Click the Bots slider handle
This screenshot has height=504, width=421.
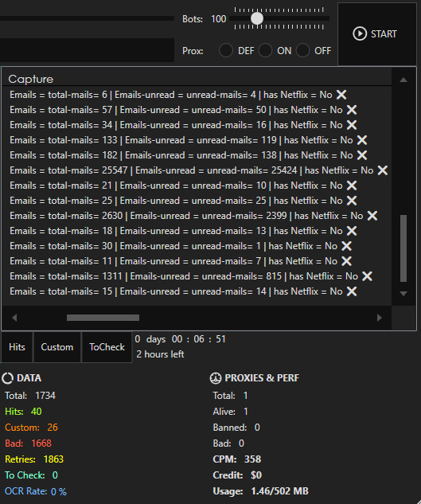257,18
